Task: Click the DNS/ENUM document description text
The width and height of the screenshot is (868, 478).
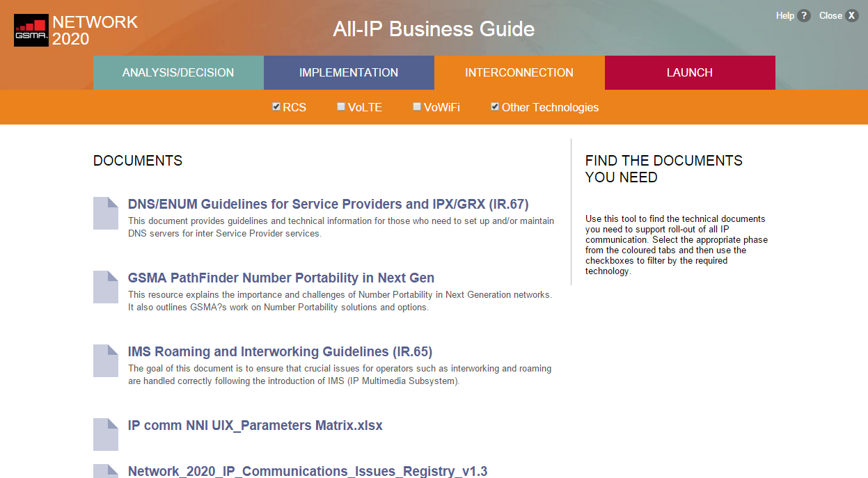Action: pos(341,228)
